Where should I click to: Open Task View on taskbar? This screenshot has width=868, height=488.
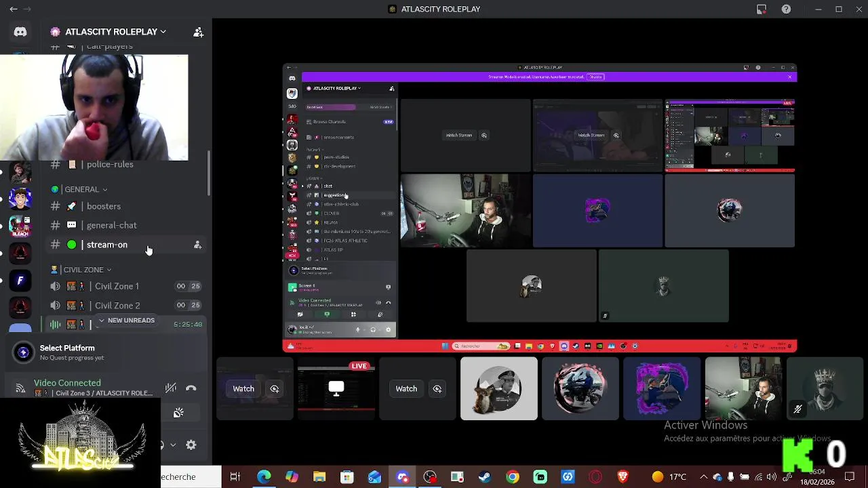(235, 477)
